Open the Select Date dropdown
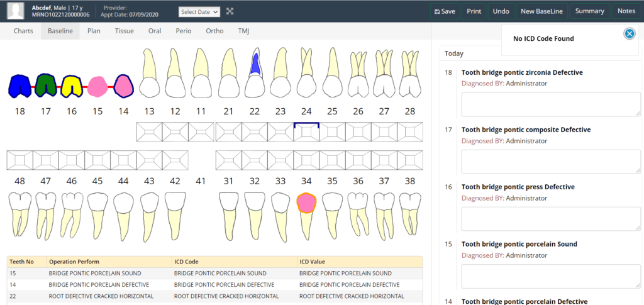The width and height of the screenshot is (644, 305). [199, 11]
